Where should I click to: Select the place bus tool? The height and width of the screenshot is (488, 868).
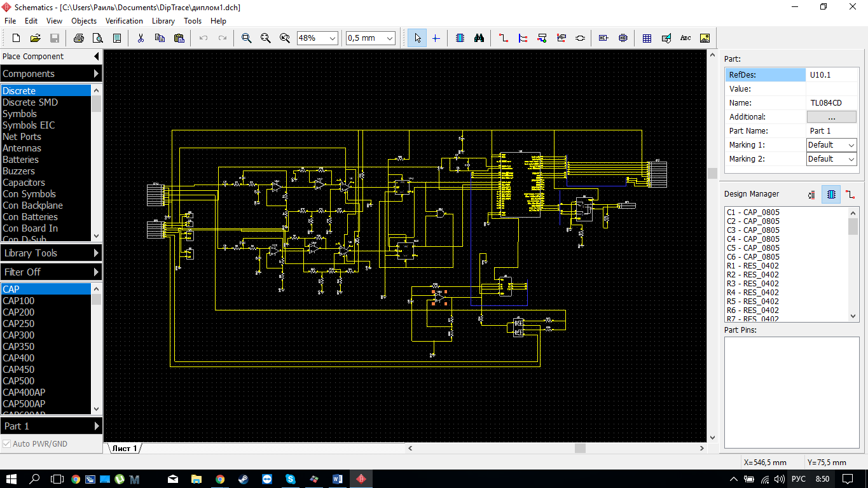click(x=523, y=38)
